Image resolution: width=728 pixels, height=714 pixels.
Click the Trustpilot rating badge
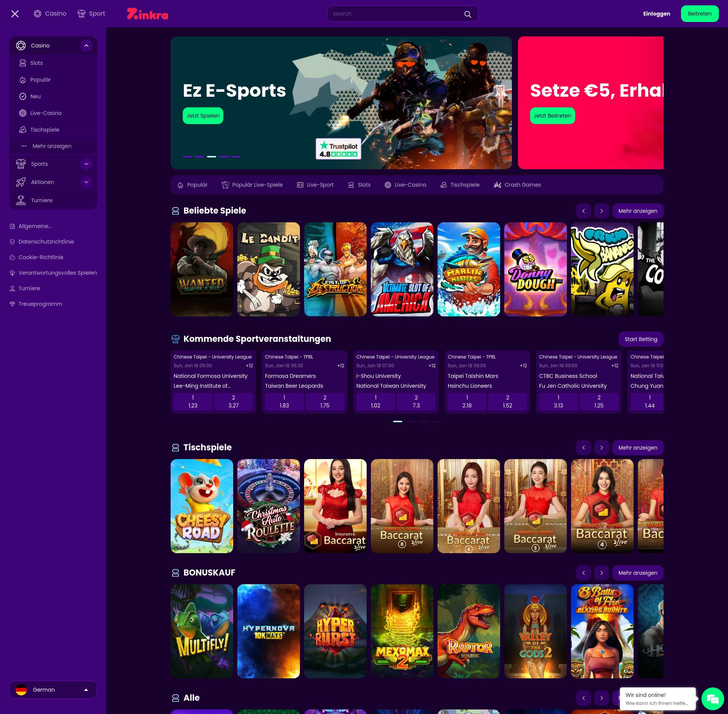pyautogui.click(x=338, y=149)
